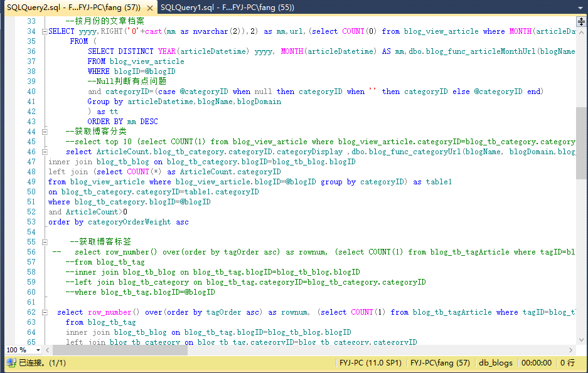Close the SQLQuery2.sql tab

point(149,8)
